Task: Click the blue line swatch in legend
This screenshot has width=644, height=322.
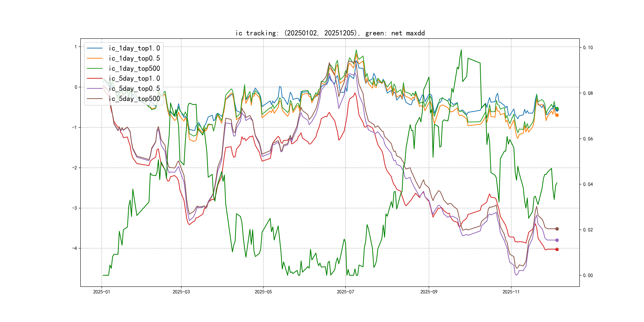Action: point(94,48)
